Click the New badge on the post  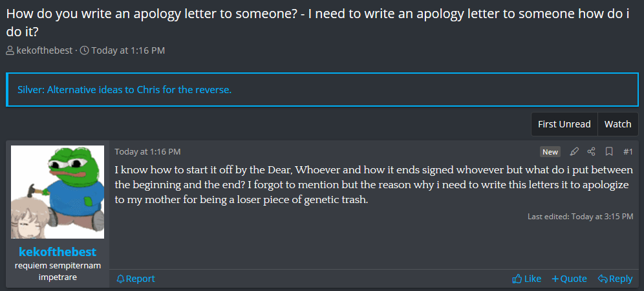click(550, 152)
